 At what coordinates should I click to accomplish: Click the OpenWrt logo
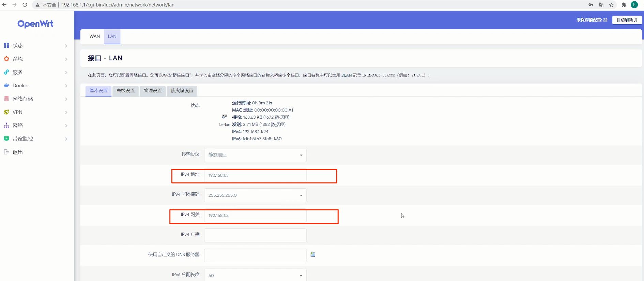coord(35,24)
